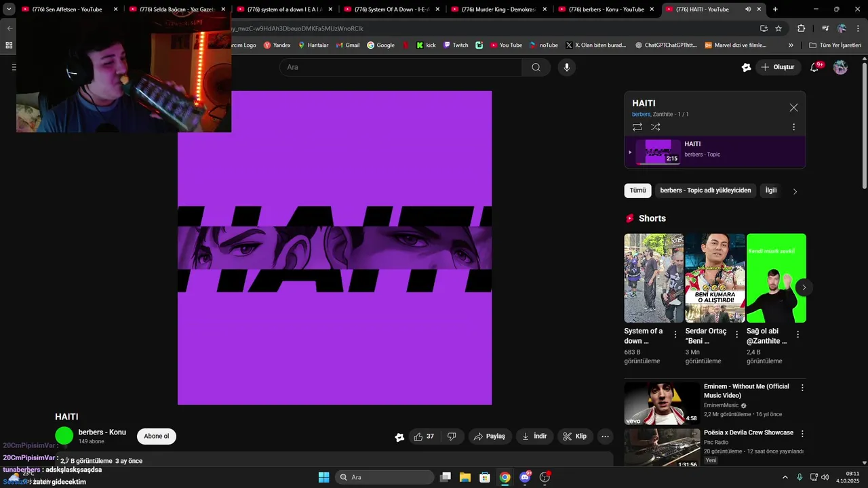This screenshot has height=488, width=868.
Task: Close the HAITI playlist panel
Action: pos(793,108)
